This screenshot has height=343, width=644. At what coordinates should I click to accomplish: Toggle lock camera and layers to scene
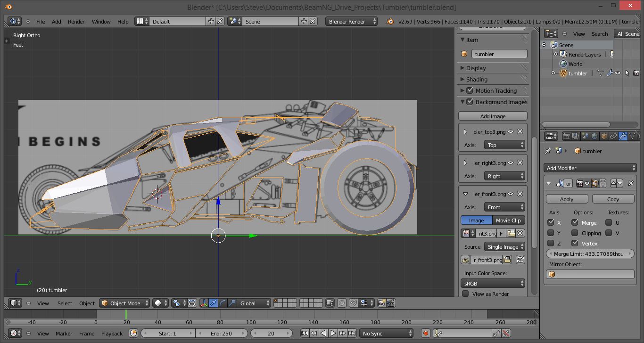[x=330, y=303]
